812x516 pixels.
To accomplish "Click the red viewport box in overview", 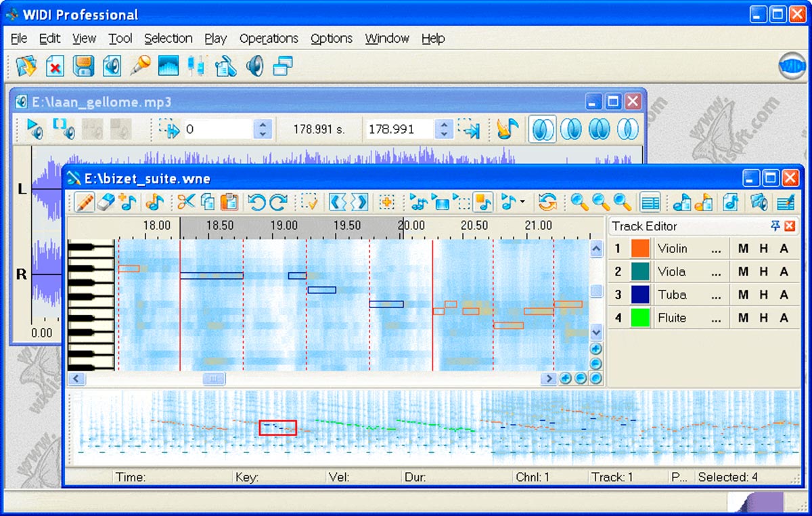I will point(277,427).
